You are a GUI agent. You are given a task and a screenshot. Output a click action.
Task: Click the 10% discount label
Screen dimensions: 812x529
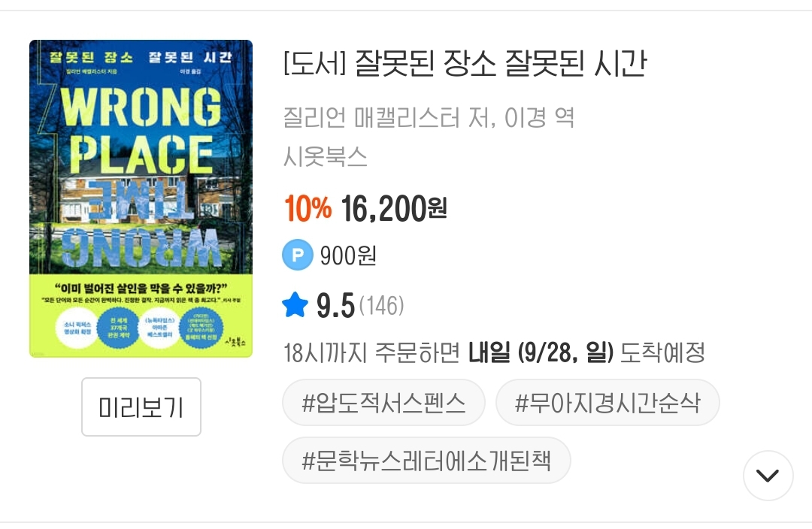pos(308,209)
